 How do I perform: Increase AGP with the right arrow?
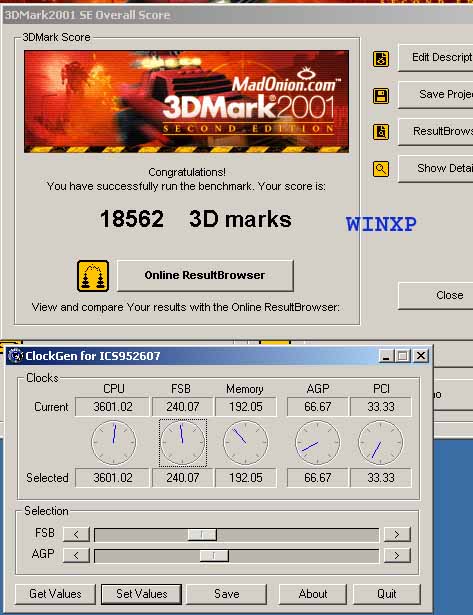pos(397,555)
